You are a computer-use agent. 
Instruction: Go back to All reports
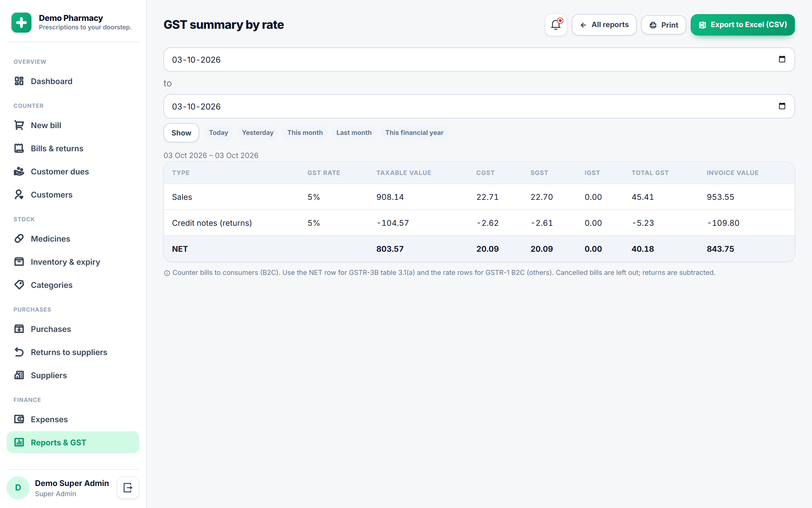coord(604,25)
